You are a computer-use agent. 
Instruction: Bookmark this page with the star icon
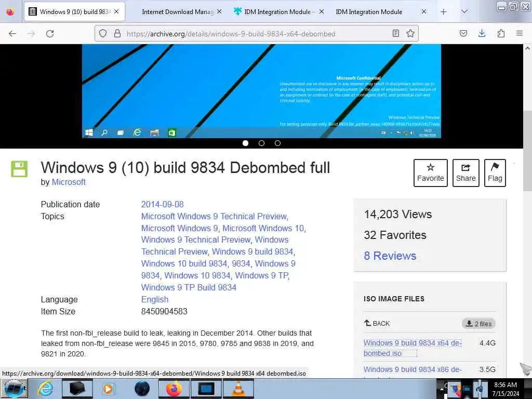click(410, 33)
